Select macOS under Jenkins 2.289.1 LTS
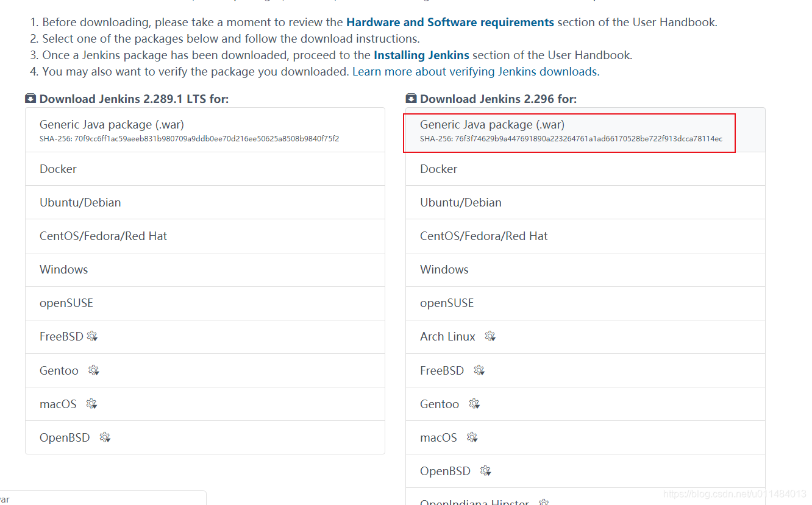This screenshot has width=812, height=505. pos(205,404)
